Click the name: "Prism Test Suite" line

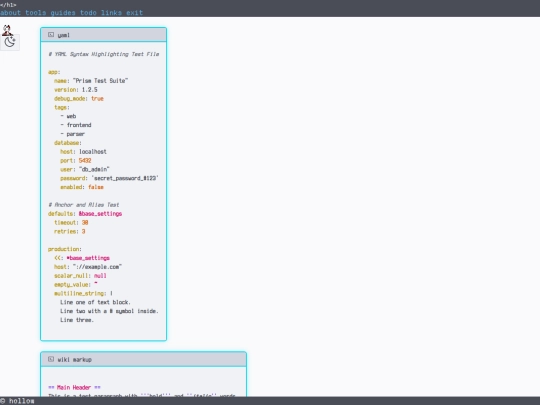point(91,81)
